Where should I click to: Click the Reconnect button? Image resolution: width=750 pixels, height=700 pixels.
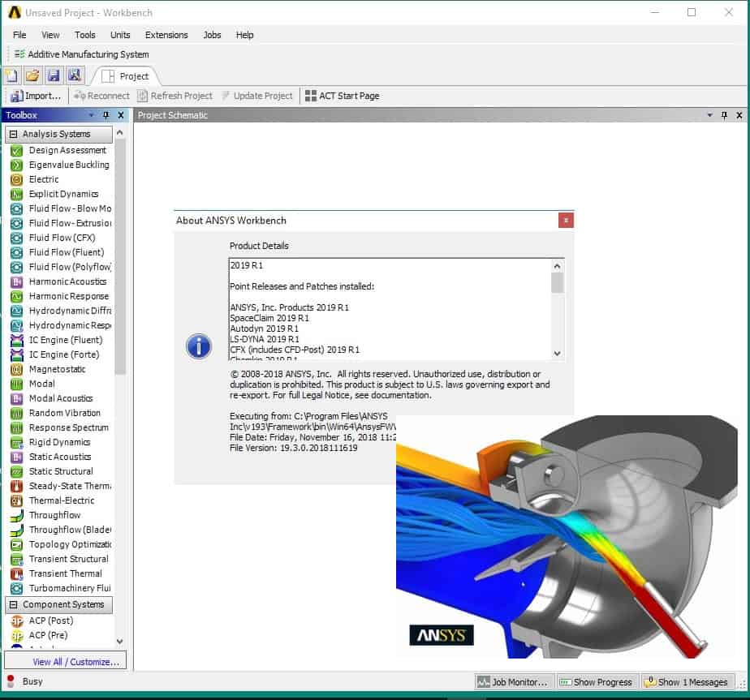[x=101, y=96]
